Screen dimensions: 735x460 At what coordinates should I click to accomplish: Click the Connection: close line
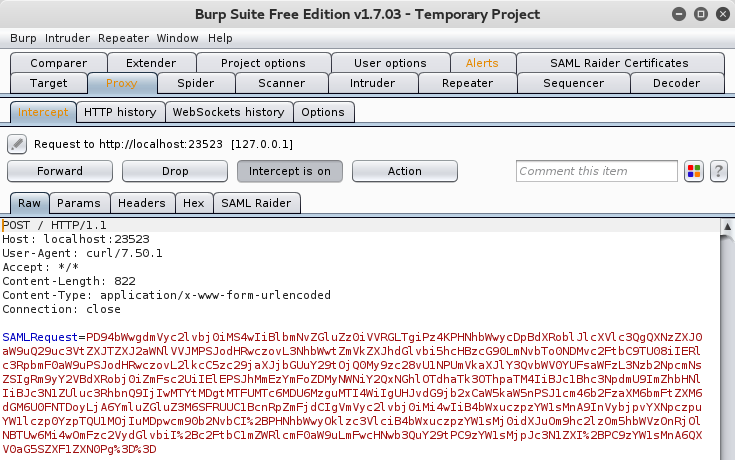[x=61, y=309]
